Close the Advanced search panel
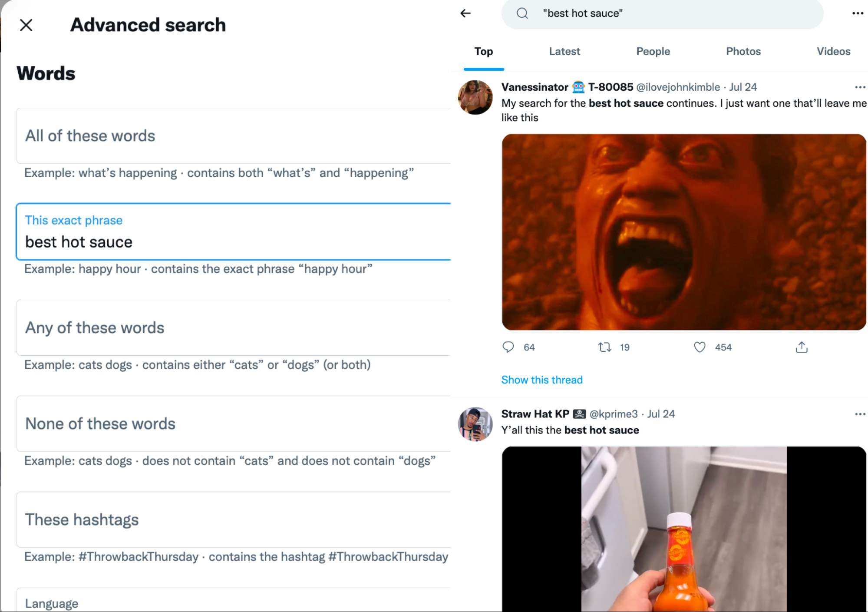 point(26,25)
